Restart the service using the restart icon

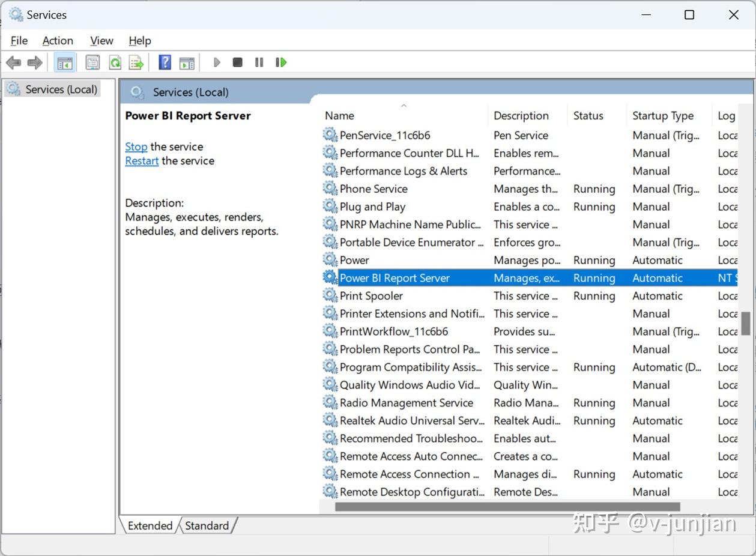280,62
